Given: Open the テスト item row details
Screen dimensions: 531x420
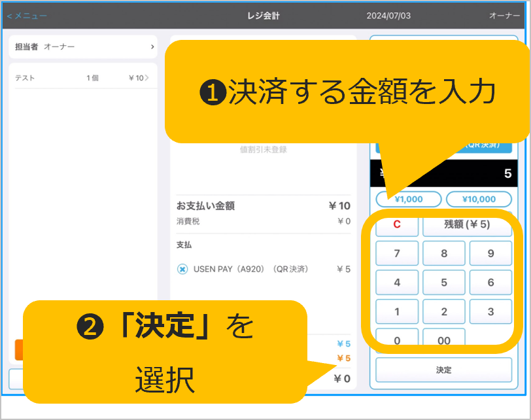Looking at the screenshot, I should [x=82, y=79].
